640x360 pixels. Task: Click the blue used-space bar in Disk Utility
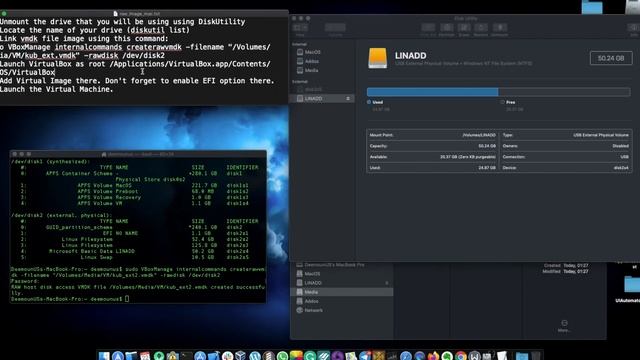[x=433, y=92]
